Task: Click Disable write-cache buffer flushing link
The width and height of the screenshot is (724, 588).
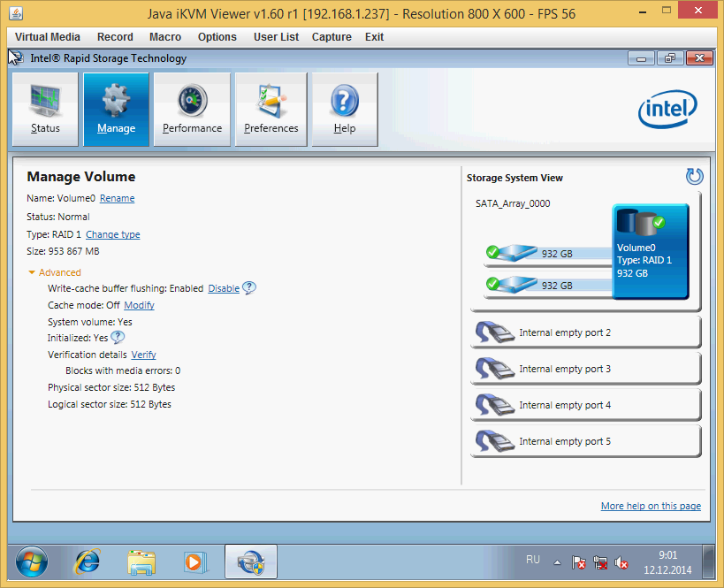Action: [x=224, y=288]
